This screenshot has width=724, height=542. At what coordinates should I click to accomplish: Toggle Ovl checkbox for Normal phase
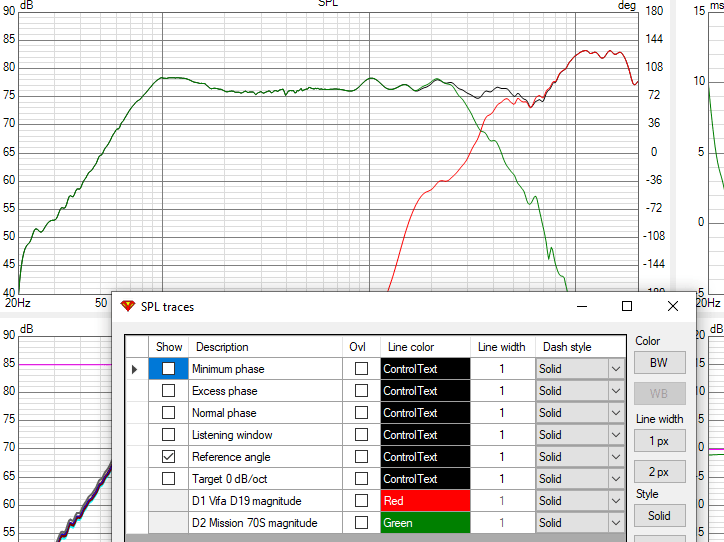coord(361,412)
